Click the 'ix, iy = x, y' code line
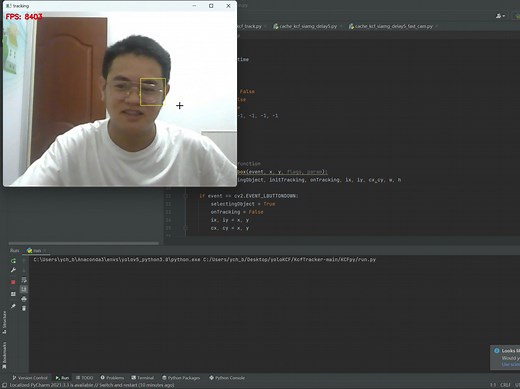 [230, 220]
